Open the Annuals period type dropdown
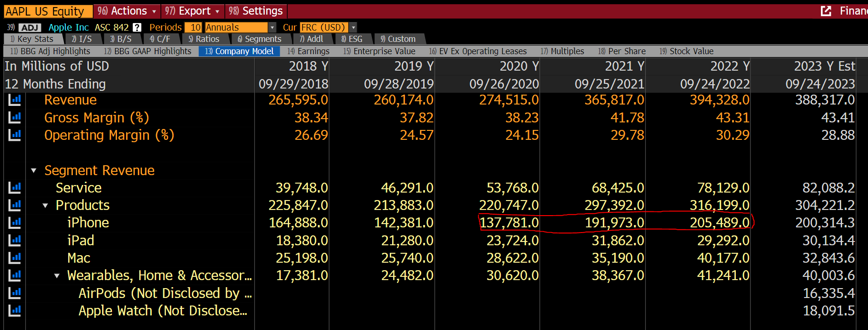This screenshot has height=330, width=868. (272, 27)
